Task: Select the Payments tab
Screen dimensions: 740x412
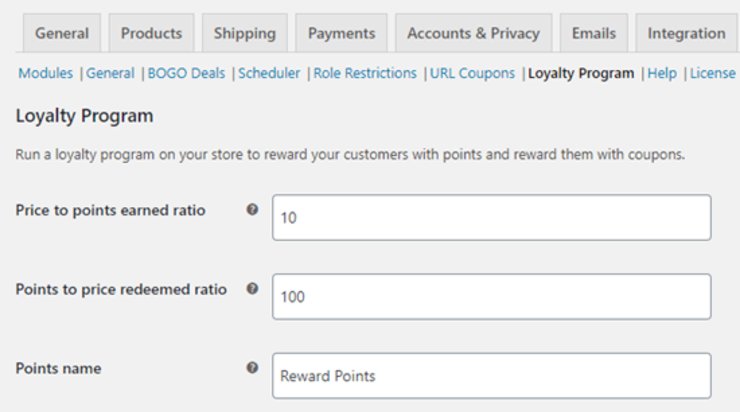Action: (341, 33)
